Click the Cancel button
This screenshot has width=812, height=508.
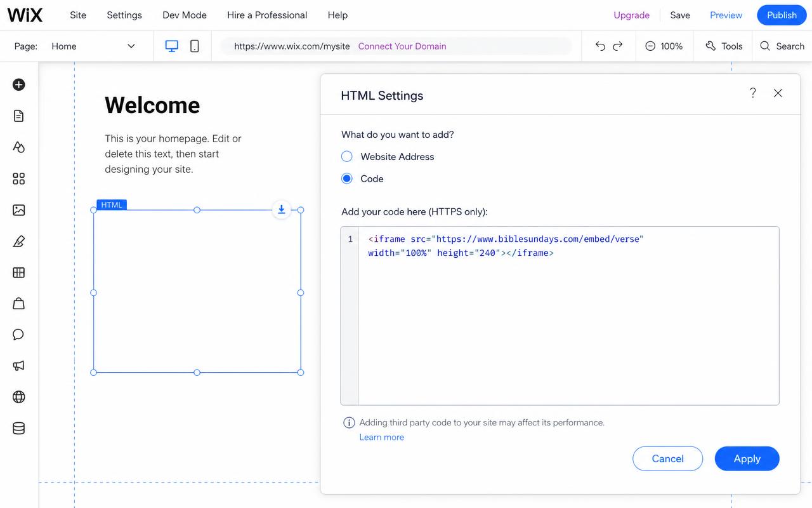[x=668, y=458]
